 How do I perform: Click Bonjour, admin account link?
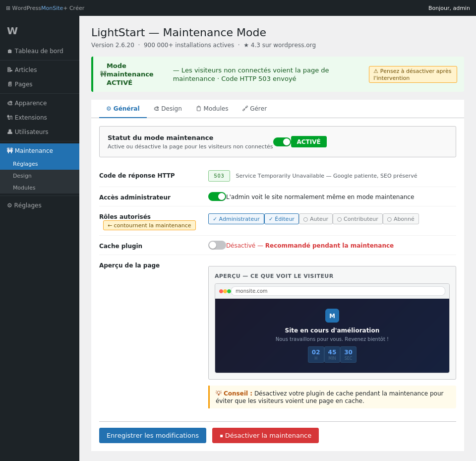pos(449,8)
